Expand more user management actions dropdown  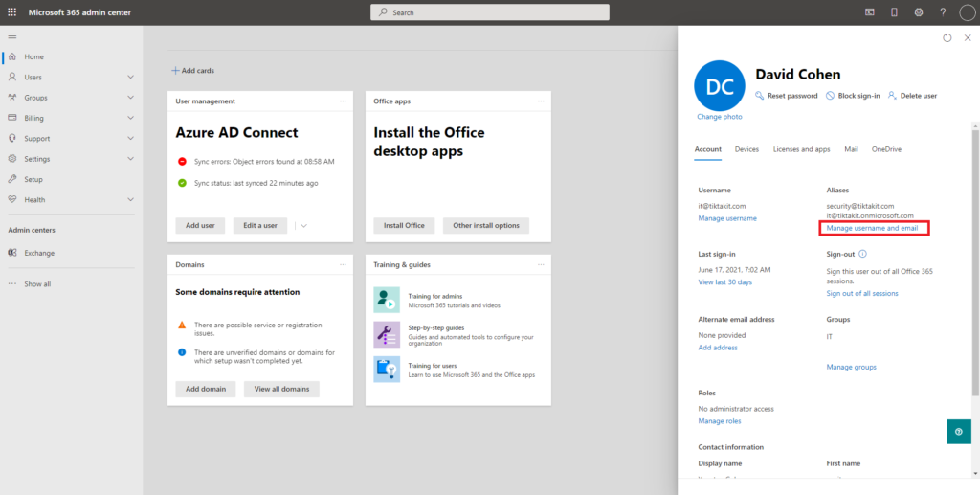(303, 226)
